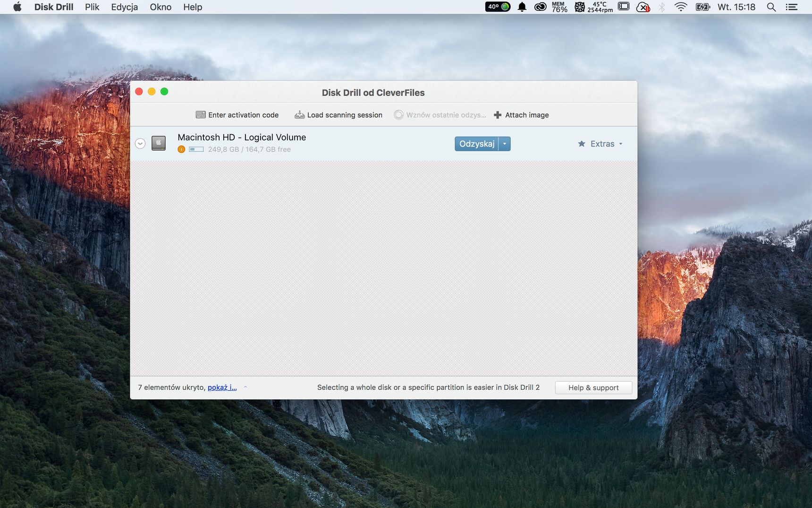
Task: Click the disk usage bar under Macintosh HD
Action: 196,149
